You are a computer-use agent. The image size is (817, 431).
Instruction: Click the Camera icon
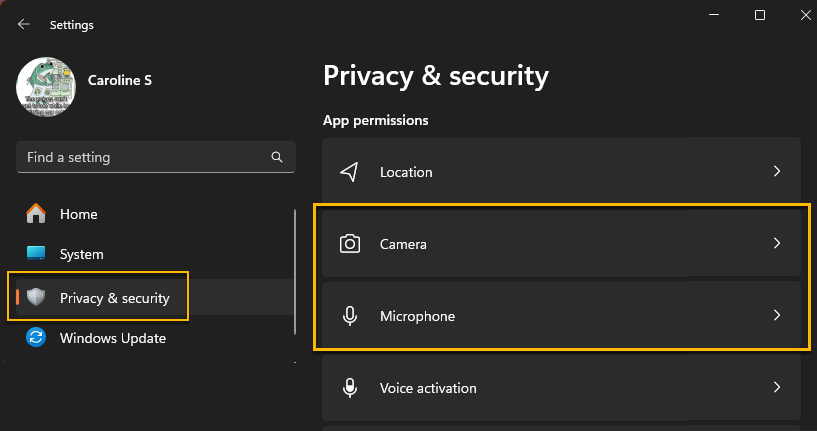click(350, 243)
